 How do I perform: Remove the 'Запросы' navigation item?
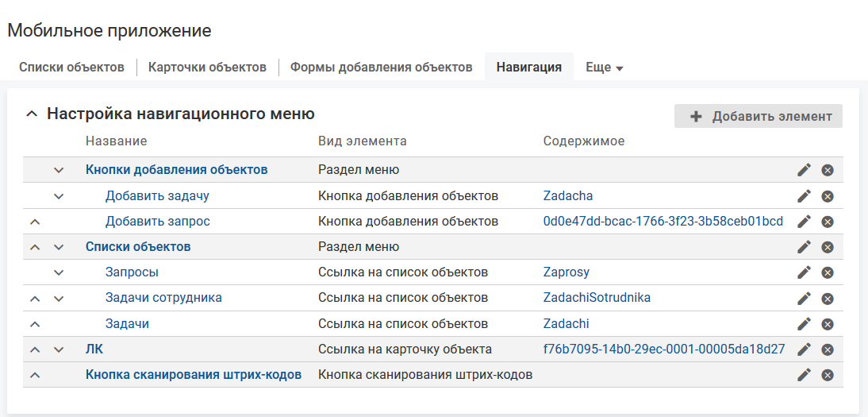(827, 272)
